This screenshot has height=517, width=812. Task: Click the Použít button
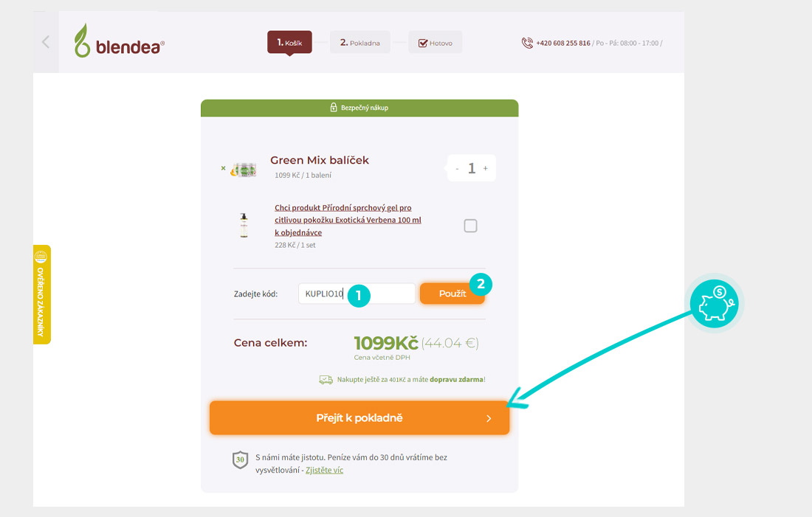(x=452, y=294)
